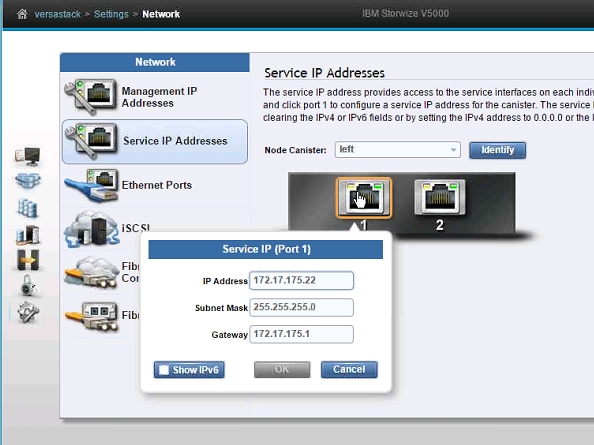
Task: Open the Pools sidebar icon (blue disks)
Action: (28, 181)
